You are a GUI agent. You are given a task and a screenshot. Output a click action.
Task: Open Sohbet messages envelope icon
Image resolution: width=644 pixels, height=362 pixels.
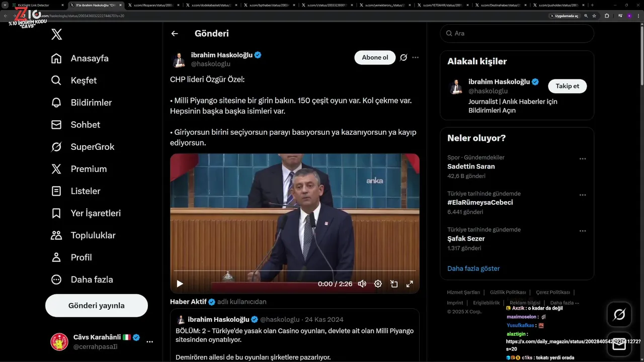[56, 125]
